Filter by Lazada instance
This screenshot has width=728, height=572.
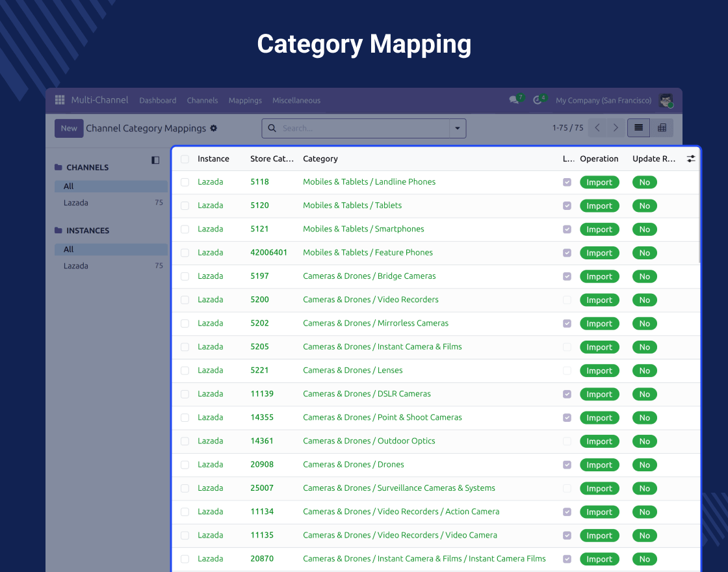point(111,266)
